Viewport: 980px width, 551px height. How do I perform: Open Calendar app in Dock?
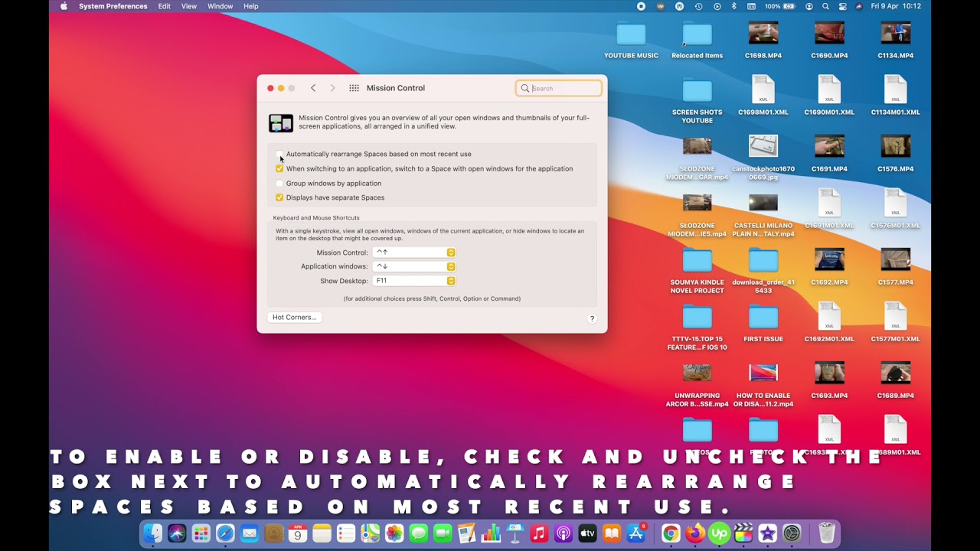point(298,533)
